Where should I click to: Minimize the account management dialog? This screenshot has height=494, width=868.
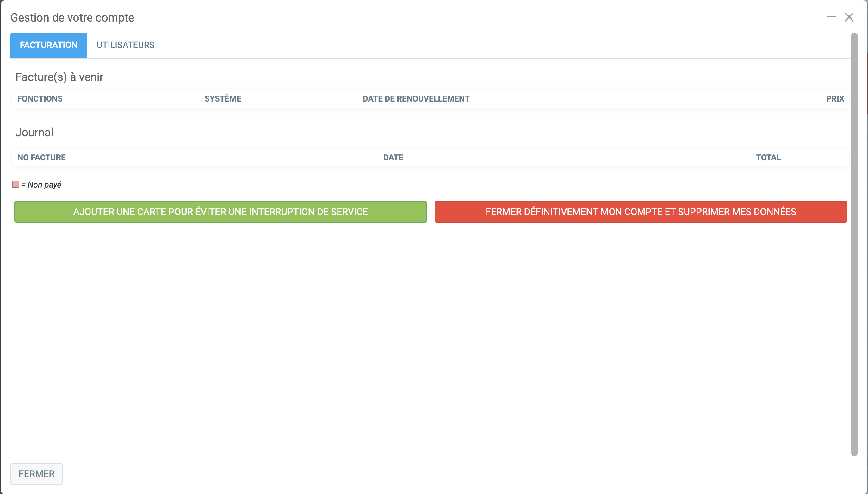(x=831, y=17)
